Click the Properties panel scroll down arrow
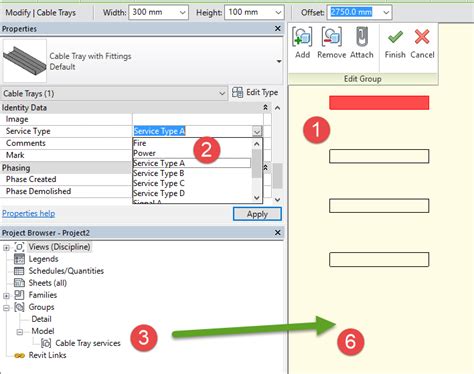 (277, 200)
